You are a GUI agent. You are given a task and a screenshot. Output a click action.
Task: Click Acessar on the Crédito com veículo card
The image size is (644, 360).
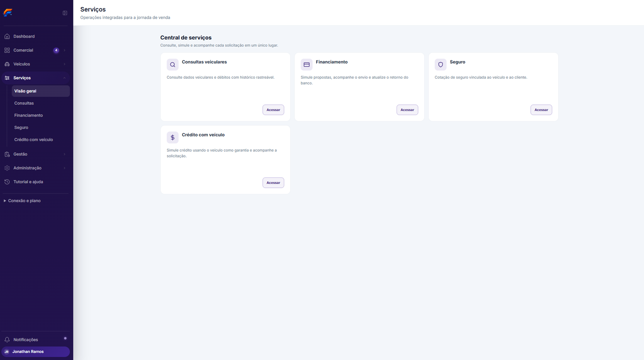[x=273, y=183]
